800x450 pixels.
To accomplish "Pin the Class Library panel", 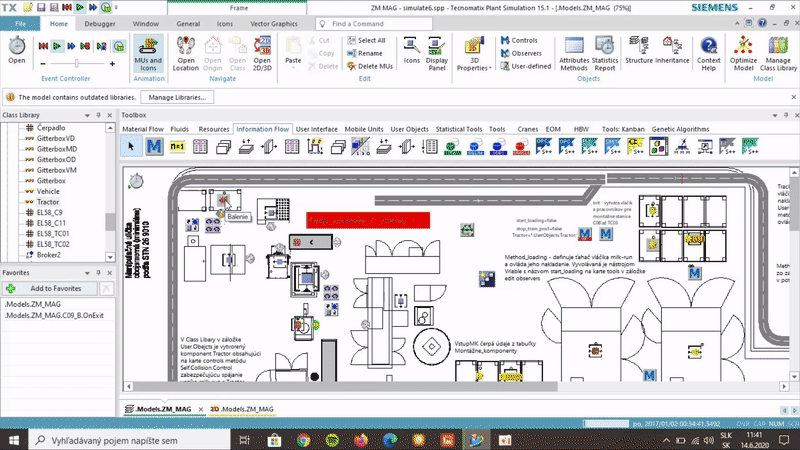I will click(x=98, y=115).
